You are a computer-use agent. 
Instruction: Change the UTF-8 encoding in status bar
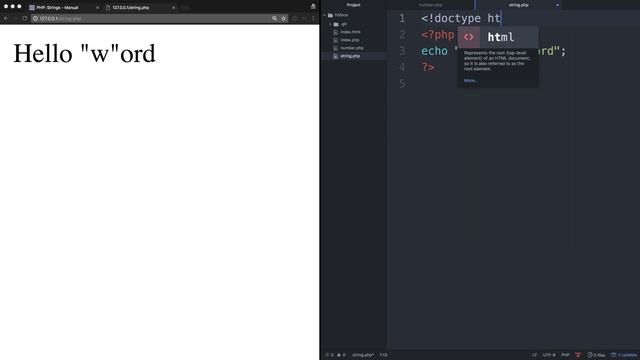tap(549, 355)
